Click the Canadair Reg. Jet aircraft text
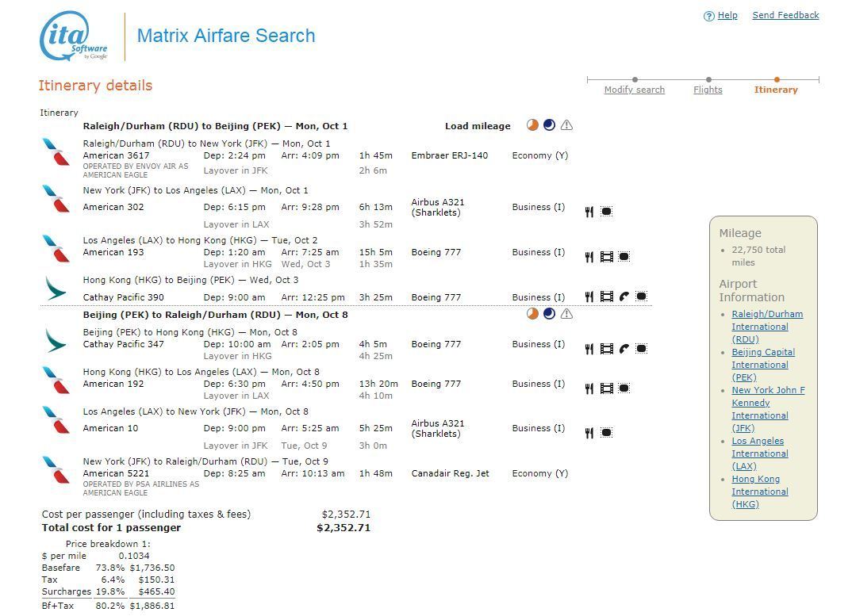 [x=450, y=473]
